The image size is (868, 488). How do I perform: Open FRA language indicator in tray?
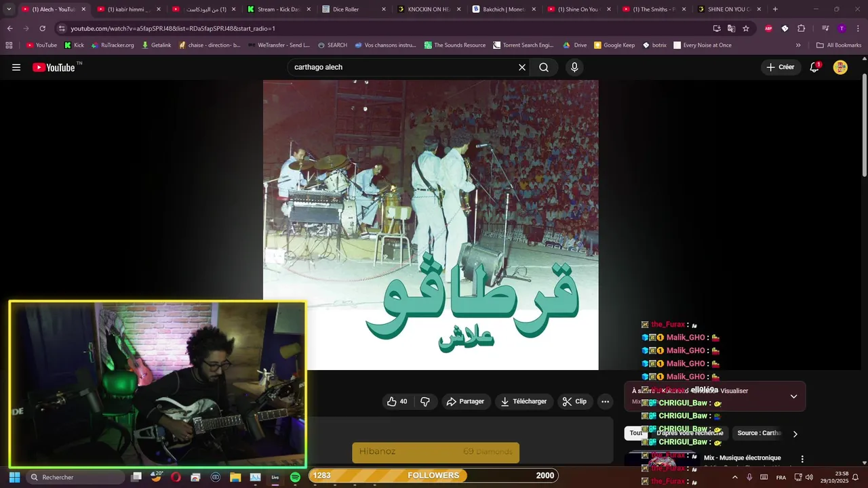point(781,477)
